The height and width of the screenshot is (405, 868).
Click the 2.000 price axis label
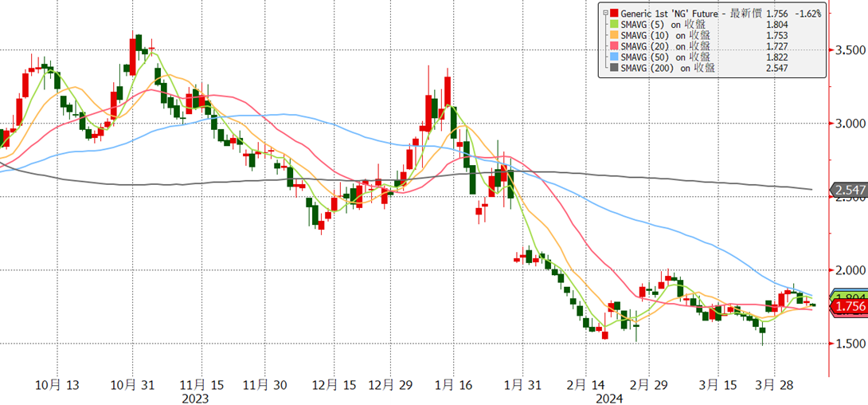[850, 269]
